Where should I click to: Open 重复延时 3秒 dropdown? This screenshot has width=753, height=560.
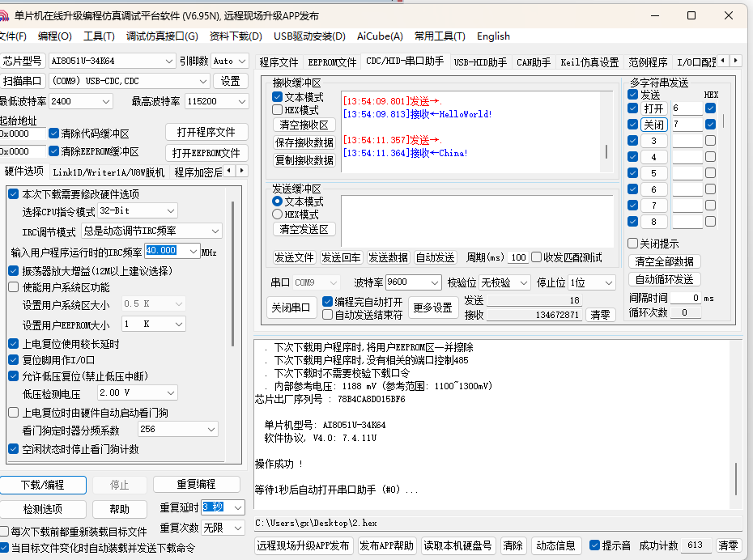(x=238, y=507)
